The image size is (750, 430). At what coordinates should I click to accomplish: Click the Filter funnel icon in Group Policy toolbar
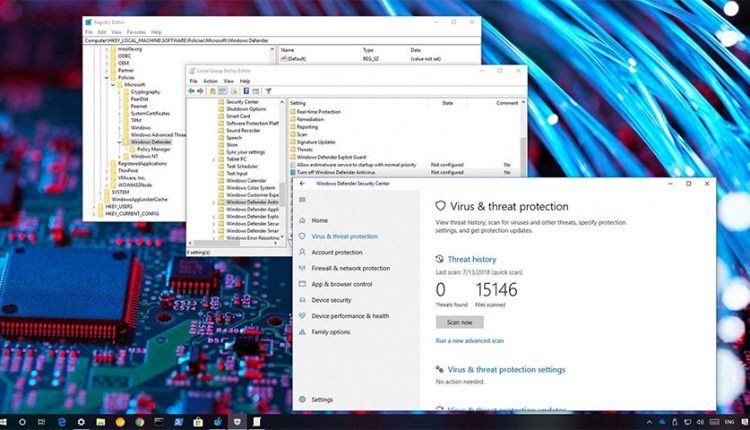pyautogui.click(x=268, y=91)
